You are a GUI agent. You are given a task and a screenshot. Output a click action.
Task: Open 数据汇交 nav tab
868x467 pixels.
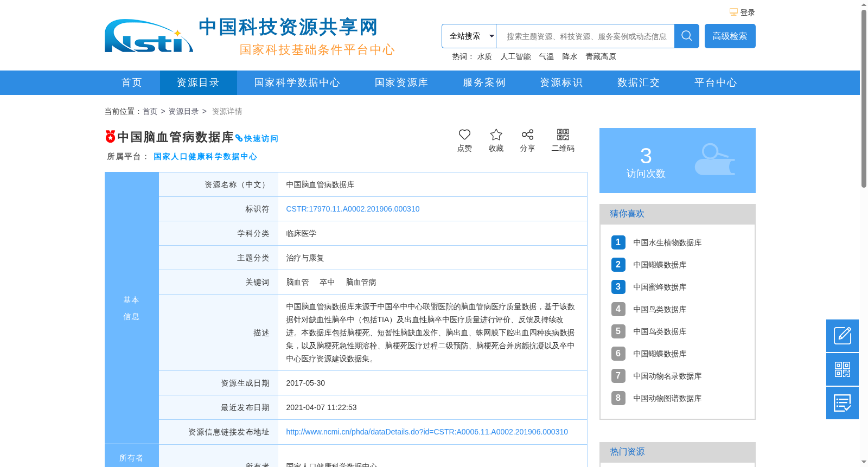[639, 82]
